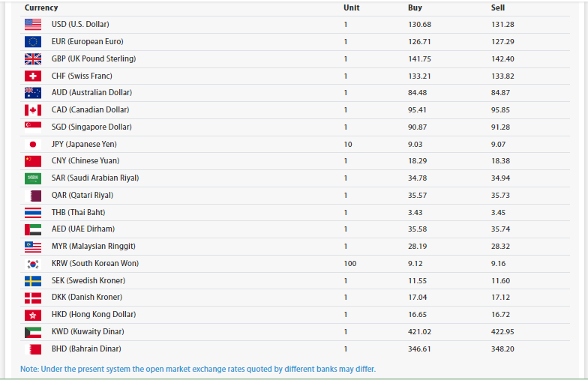Click the Japanese flag icon
The height and width of the screenshot is (380, 588).
pos(33,144)
